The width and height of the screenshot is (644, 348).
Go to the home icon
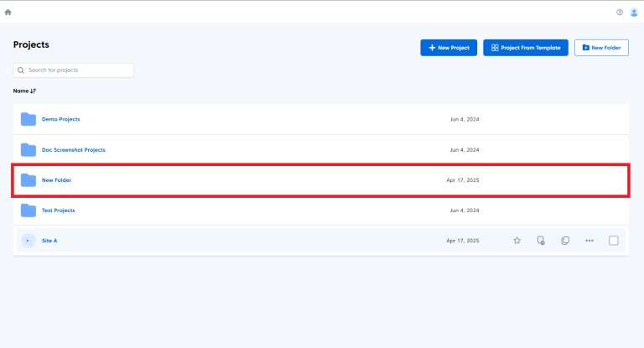pos(8,13)
